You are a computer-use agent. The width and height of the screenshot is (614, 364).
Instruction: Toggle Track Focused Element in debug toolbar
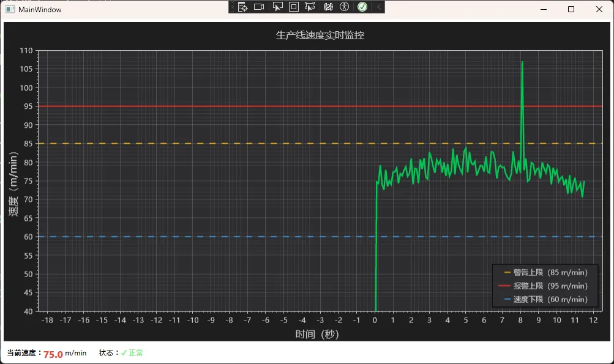tap(310, 7)
